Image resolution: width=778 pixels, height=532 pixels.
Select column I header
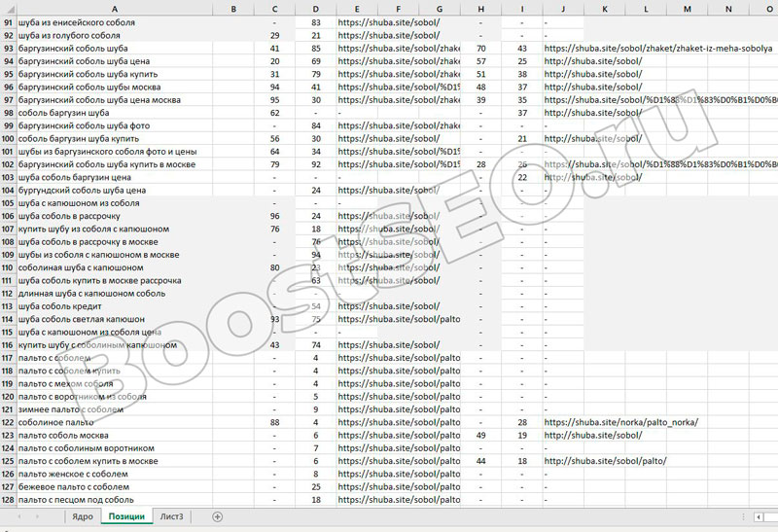522,9
